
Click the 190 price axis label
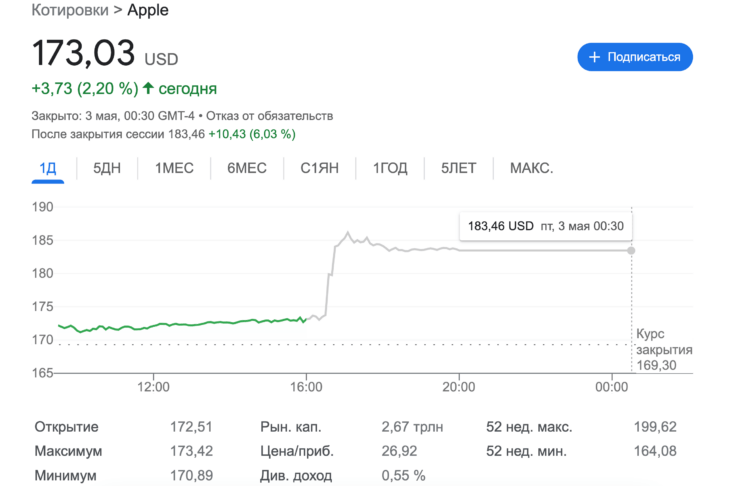(42, 207)
